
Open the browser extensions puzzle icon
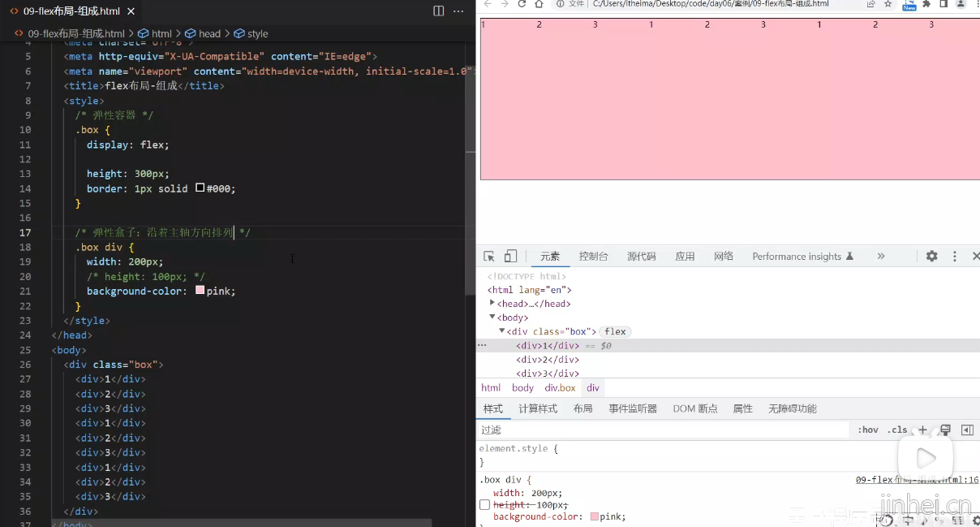point(926,4)
